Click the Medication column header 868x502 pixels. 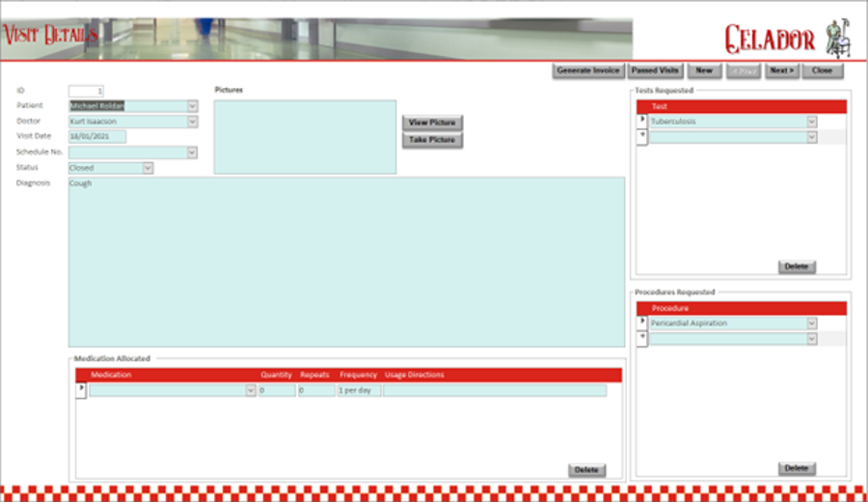(x=111, y=375)
